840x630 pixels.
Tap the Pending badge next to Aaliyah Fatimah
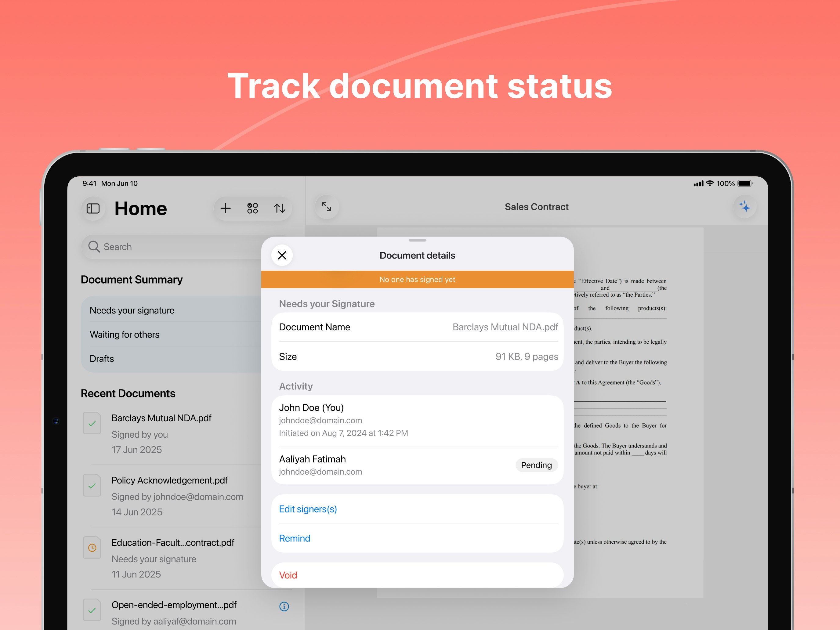537,465
